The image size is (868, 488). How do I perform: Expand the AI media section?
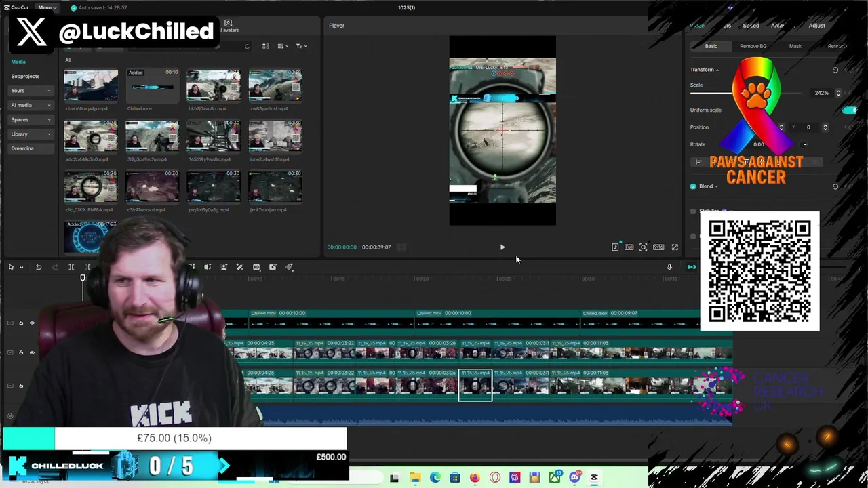[31, 105]
